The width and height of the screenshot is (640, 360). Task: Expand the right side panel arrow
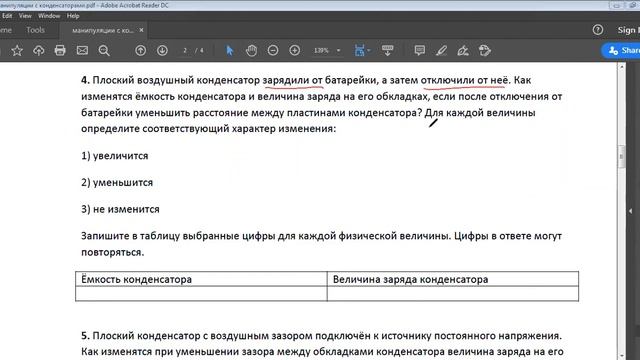(631, 211)
